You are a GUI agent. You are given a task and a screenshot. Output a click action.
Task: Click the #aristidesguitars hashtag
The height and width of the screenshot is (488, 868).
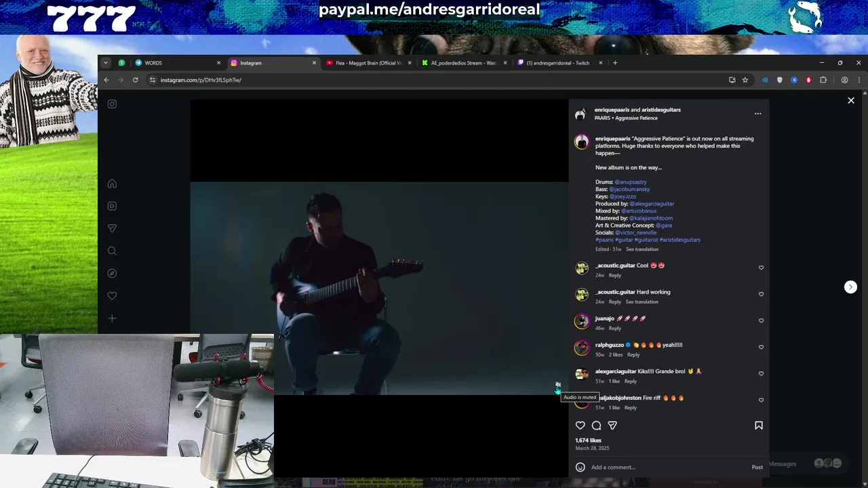pyautogui.click(x=680, y=239)
